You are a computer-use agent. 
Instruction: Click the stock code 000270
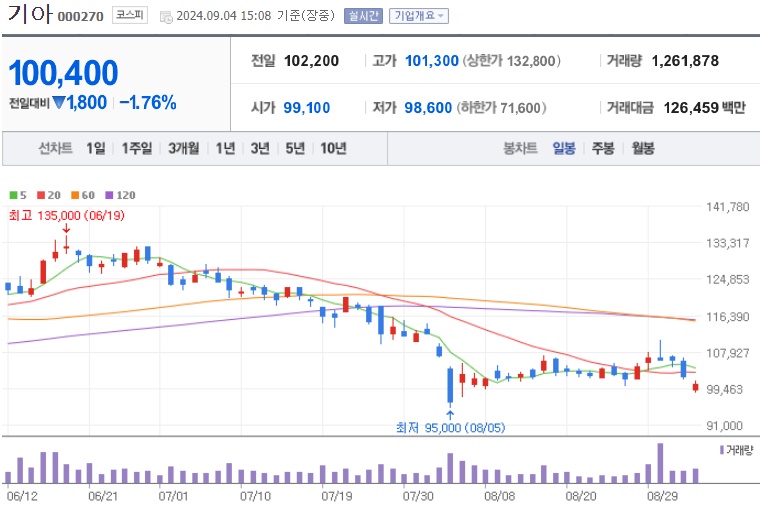[80, 17]
